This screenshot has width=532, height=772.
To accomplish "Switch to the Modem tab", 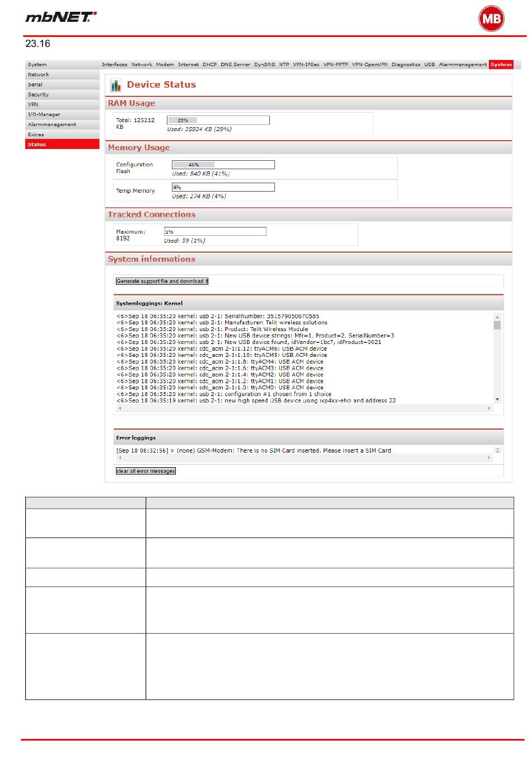I will point(165,64).
